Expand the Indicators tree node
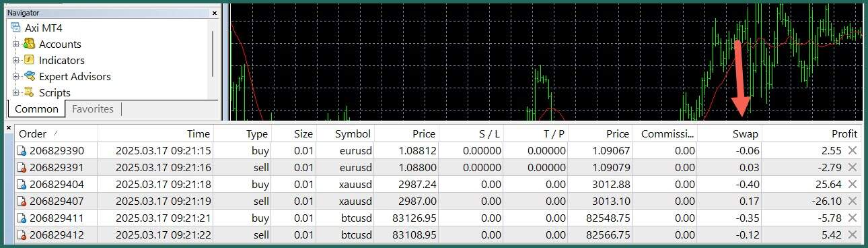Image resolution: width=868 pixels, height=248 pixels. (x=15, y=61)
